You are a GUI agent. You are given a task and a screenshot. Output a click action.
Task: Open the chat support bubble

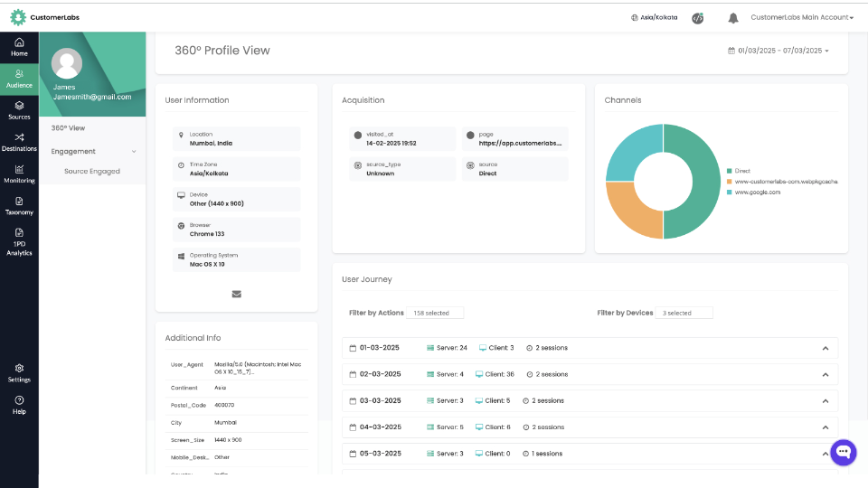coord(843,452)
